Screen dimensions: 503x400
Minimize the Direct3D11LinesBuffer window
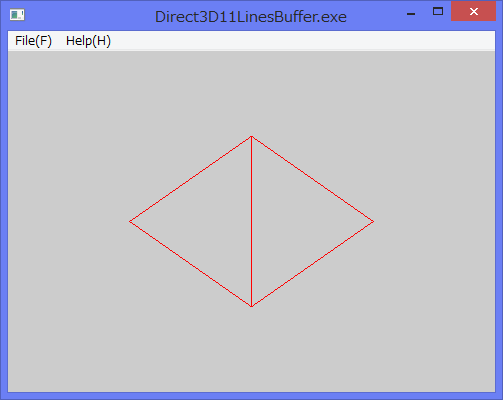point(411,13)
